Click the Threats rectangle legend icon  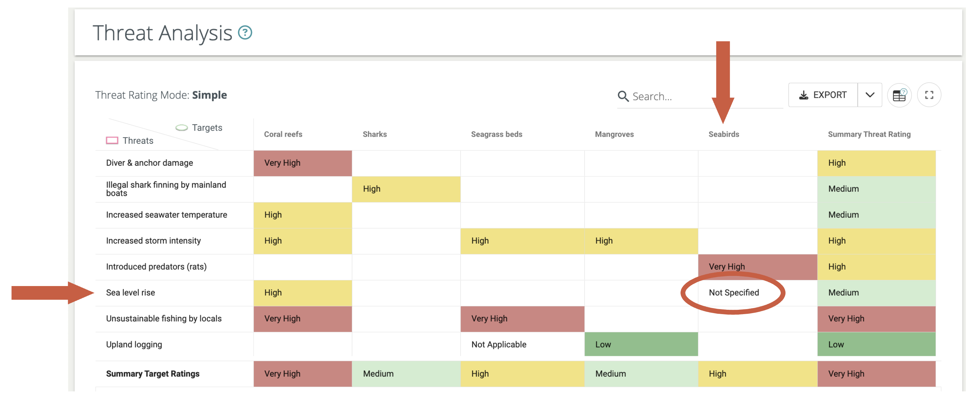[112, 141]
